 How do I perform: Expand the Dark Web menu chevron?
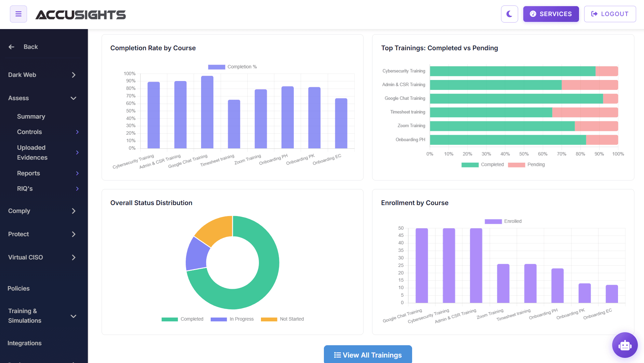[74, 75]
